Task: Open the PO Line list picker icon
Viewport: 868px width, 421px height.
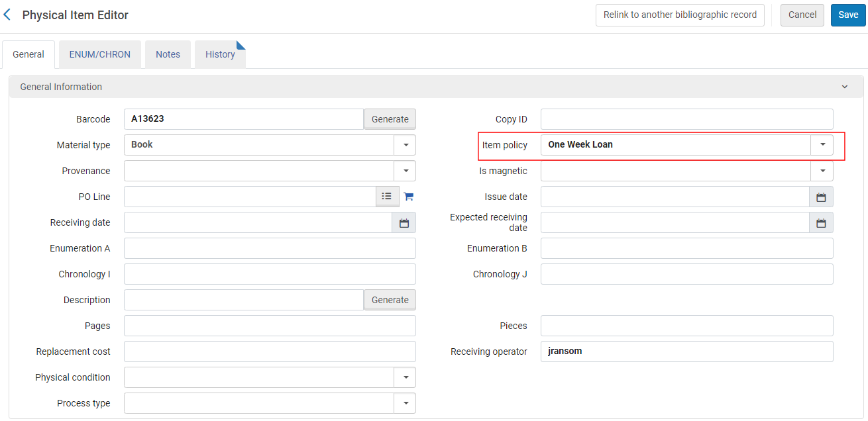Action: coord(387,197)
